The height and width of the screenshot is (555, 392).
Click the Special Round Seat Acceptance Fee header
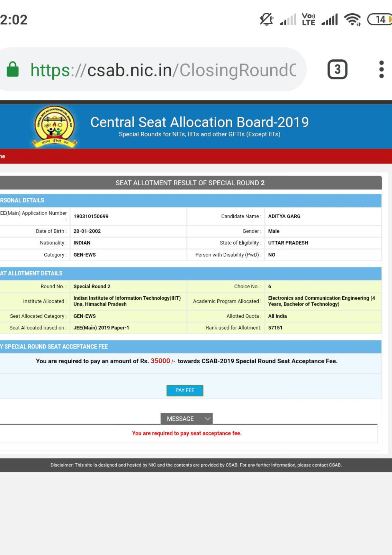tap(54, 347)
